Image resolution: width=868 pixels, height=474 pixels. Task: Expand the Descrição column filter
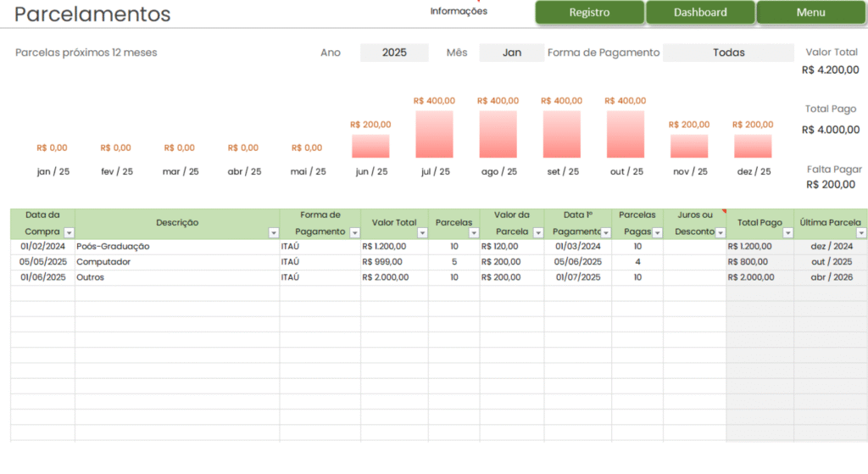(x=274, y=232)
